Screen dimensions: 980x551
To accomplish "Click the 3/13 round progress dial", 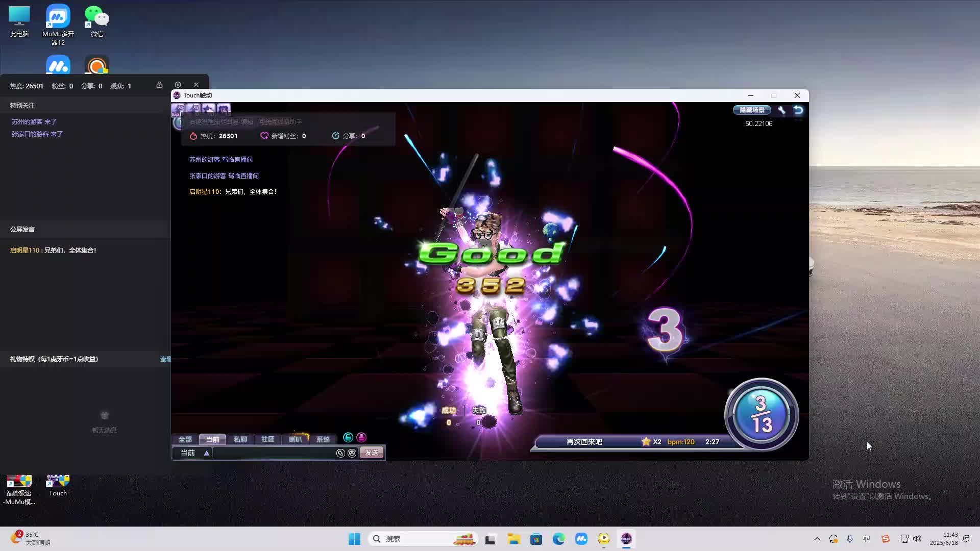I will pyautogui.click(x=761, y=414).
